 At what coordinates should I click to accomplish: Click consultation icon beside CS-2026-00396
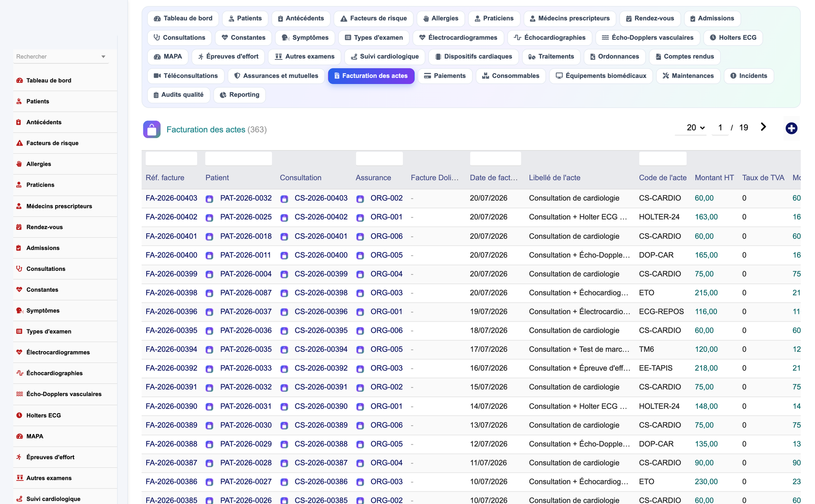(284, 312)
